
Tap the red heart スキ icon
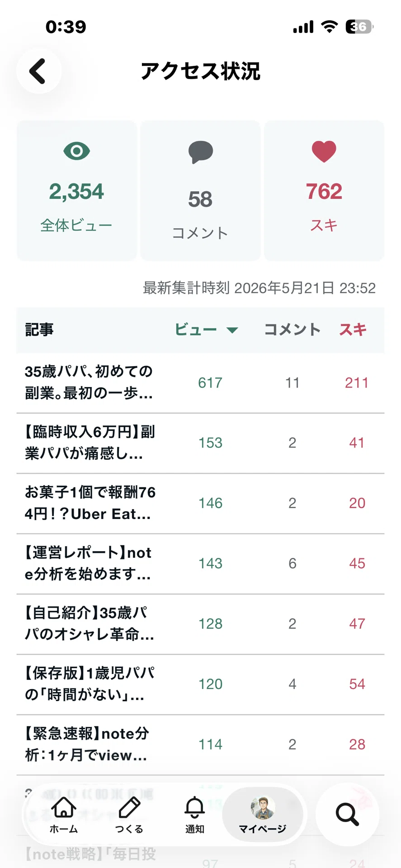coord(324,151)
